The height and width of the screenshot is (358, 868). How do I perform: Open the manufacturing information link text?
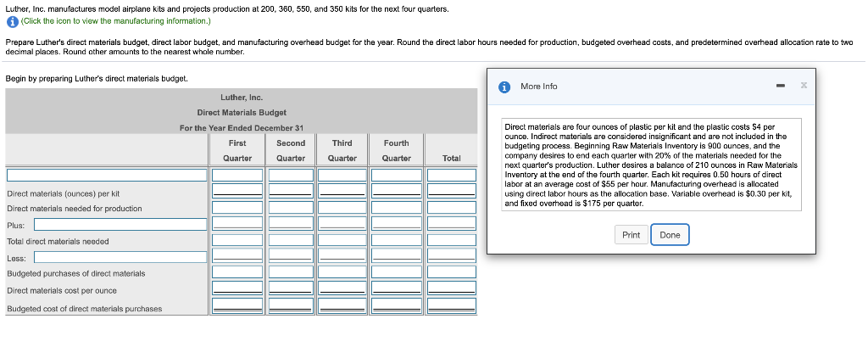(115, 21)
